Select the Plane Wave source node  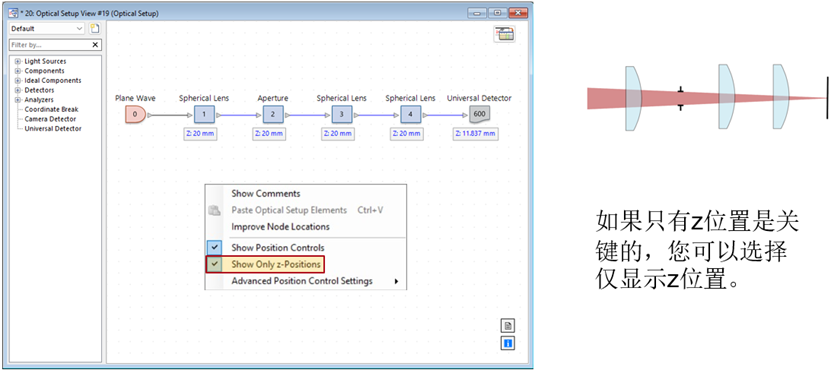pyautogui.click(x=135, y=114)
